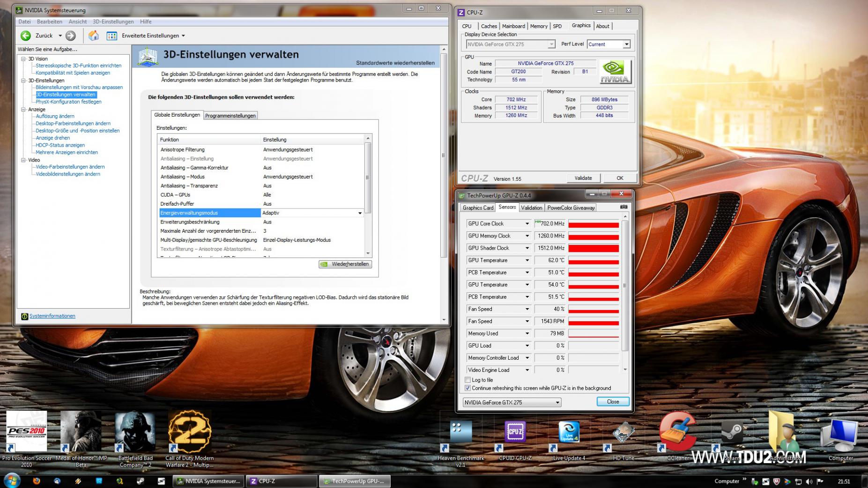The height and width of the screenshot is (488, 868).
Task: Launch HD Tune desktop shortcut
Action: pyautogui.click(x=623, y=440)
